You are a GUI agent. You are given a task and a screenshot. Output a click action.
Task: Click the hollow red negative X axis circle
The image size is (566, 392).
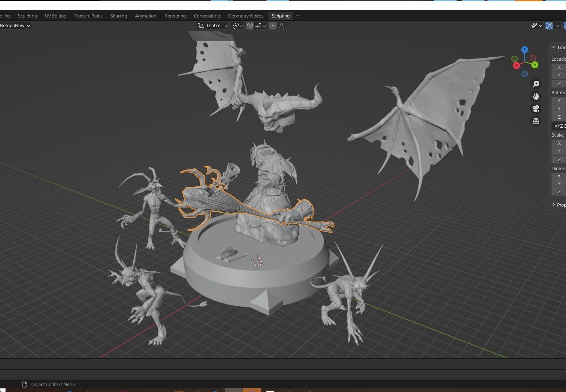coord(533,58)
